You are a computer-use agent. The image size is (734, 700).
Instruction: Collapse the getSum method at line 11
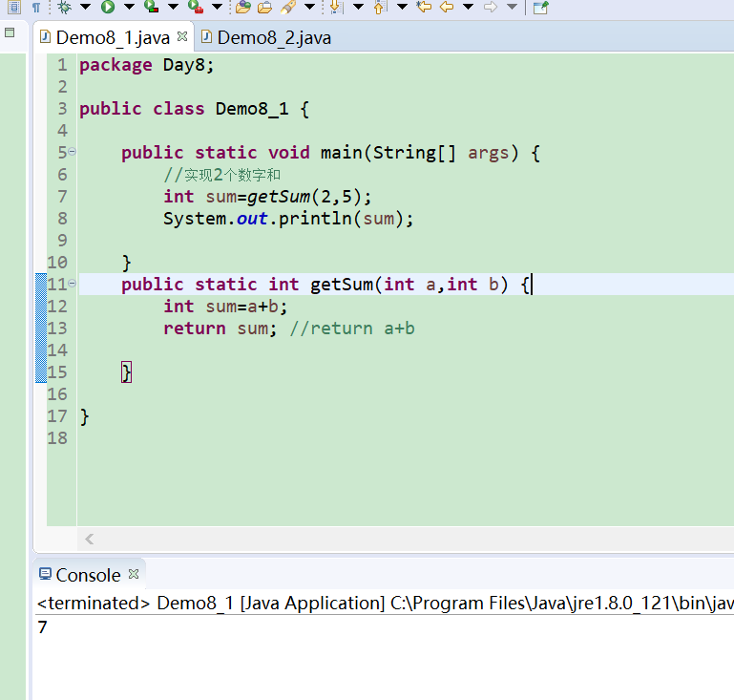pyautogui.click(x=73, y=283)
